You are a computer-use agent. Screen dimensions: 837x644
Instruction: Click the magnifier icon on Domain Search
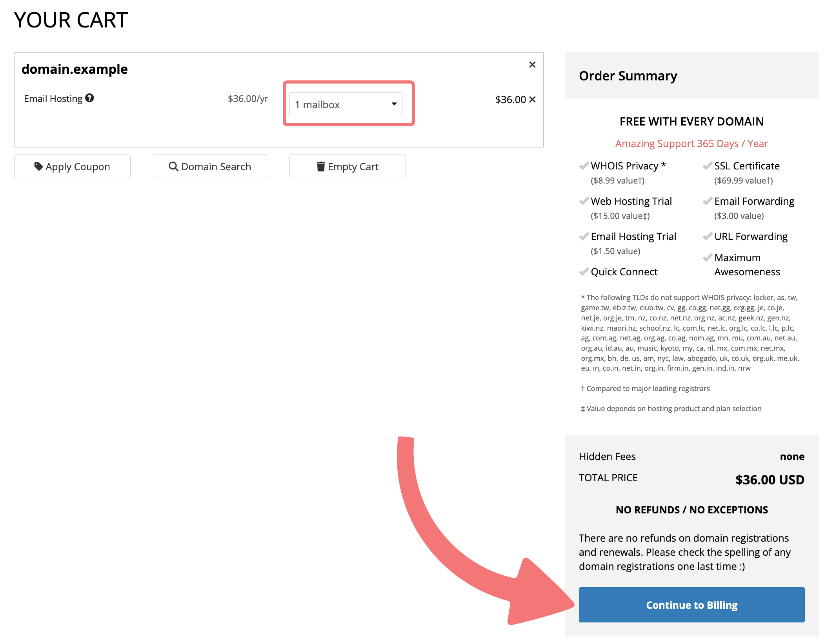tap(173, 166)
